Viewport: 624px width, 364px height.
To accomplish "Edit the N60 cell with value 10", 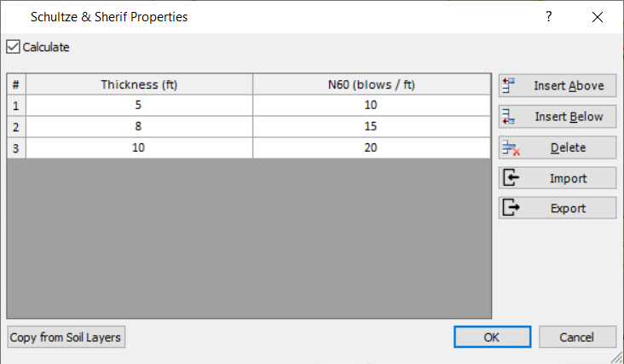I will point(372,105).
